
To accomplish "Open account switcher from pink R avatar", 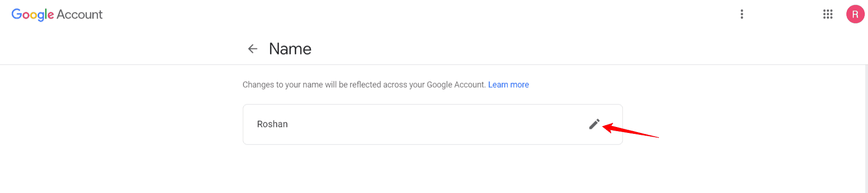I will point(855,14).
